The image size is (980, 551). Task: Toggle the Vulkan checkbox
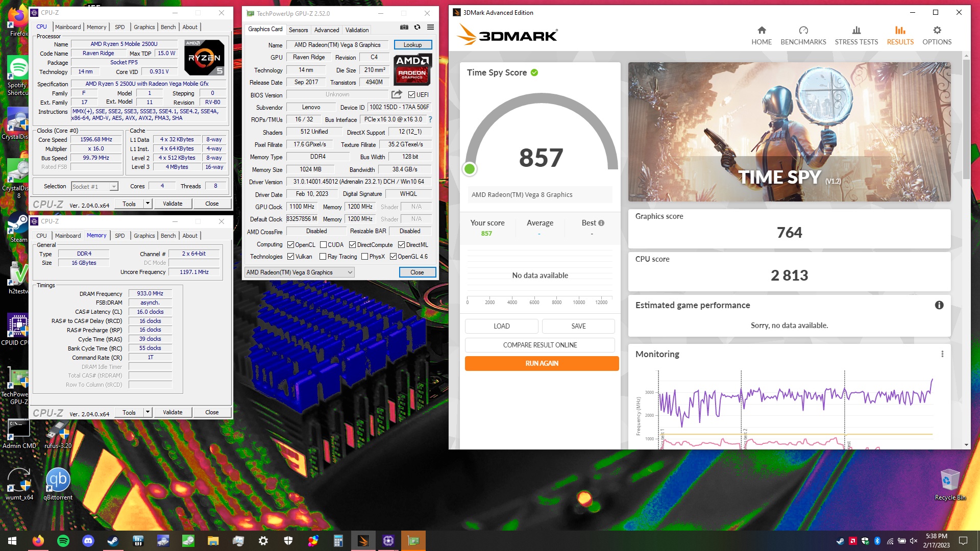(x=290, y=257)
